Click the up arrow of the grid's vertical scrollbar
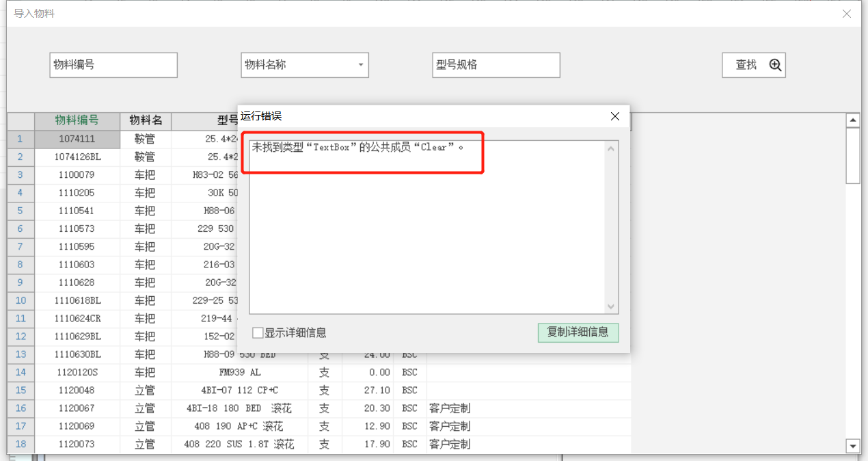The width and height of the screenshot is (868, 461). click(853, 120)
